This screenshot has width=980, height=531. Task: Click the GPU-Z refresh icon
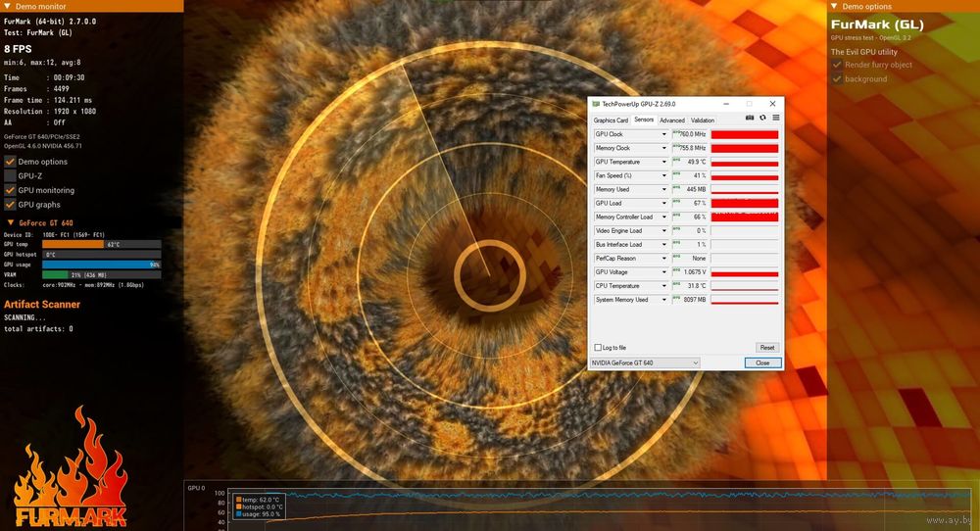click(762, 119)
